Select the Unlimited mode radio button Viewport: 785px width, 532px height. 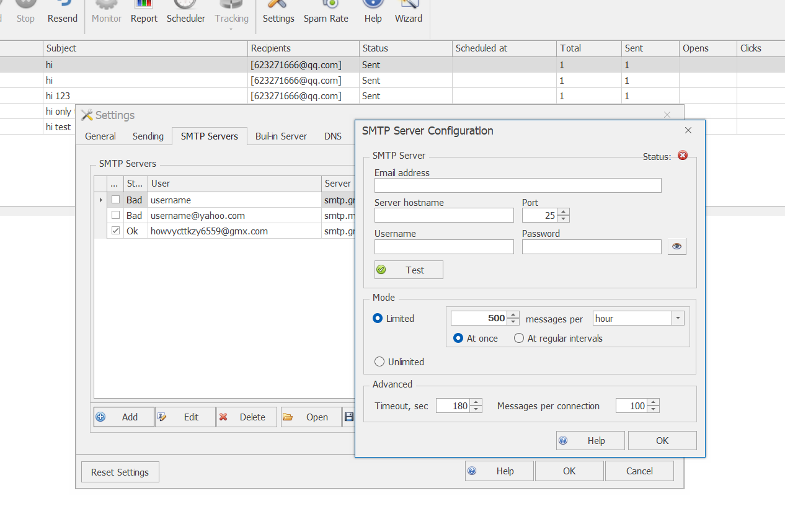pos(379,361)
